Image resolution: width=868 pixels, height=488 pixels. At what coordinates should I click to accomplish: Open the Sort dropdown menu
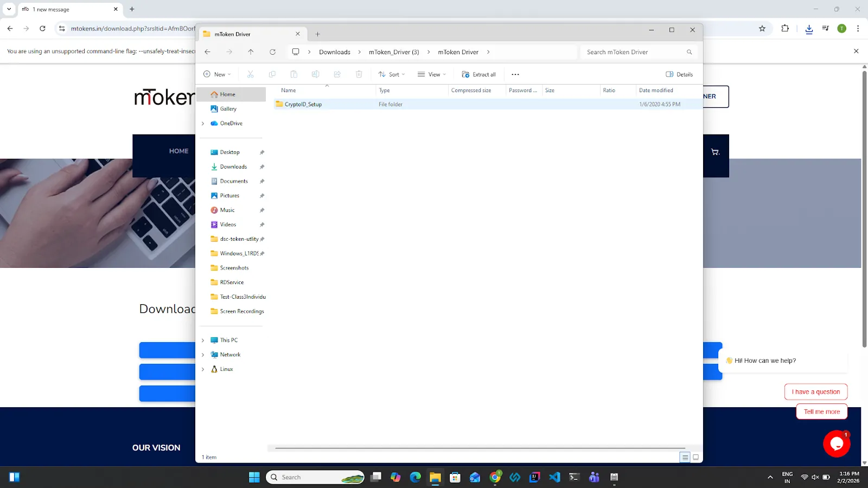tap(392, 74)
